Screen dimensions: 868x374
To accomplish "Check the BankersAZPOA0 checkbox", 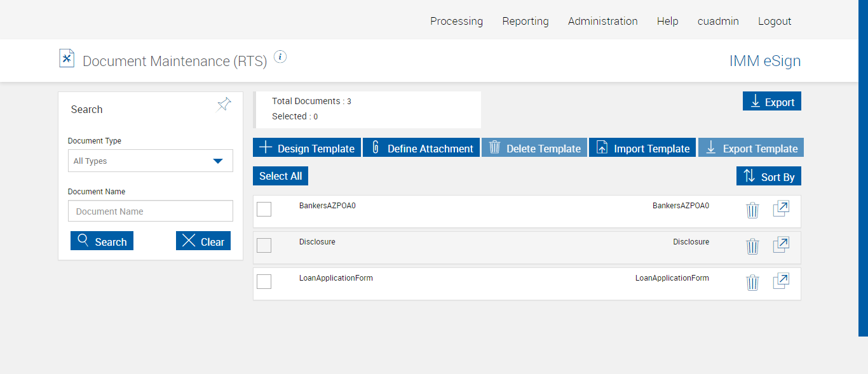I will point(264,209).
